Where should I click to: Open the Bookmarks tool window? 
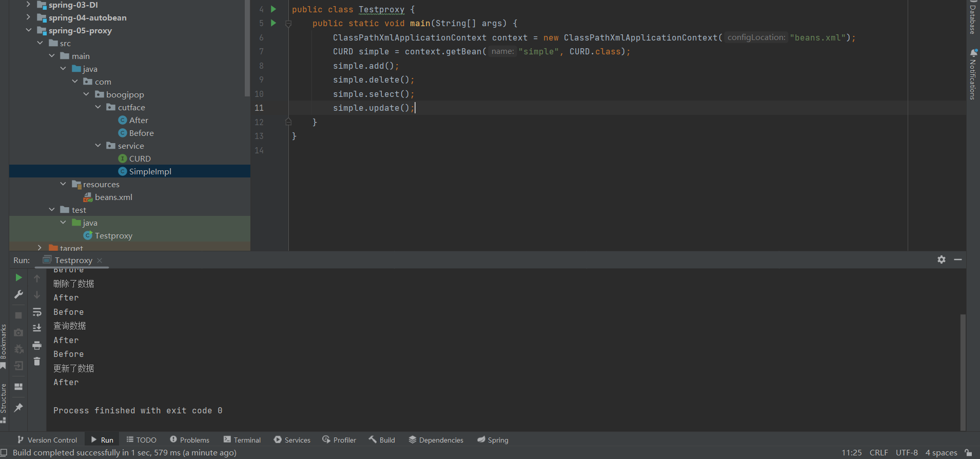point(4,346)
